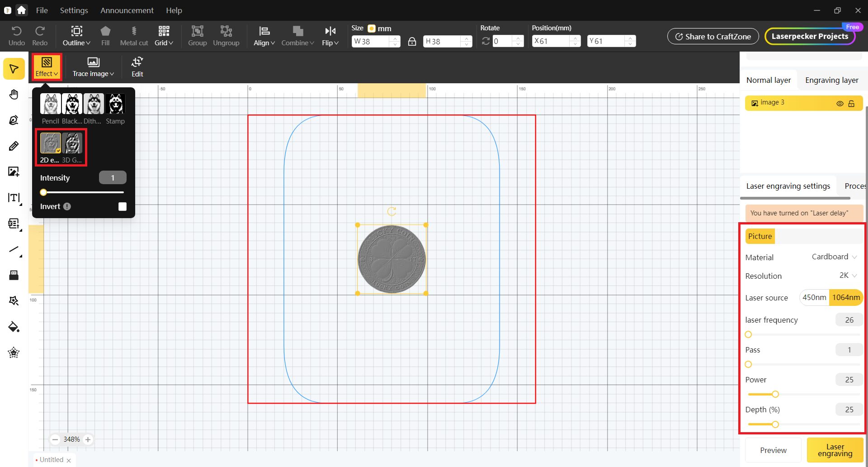Click the Ungroup icon
The height and width of the screenshot is (467, 868).
point(226,31)
